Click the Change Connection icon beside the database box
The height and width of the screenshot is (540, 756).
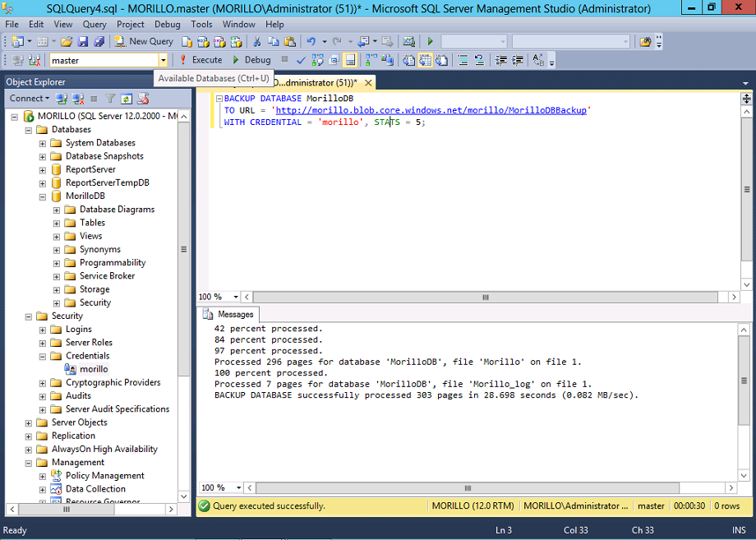[35, 60]
